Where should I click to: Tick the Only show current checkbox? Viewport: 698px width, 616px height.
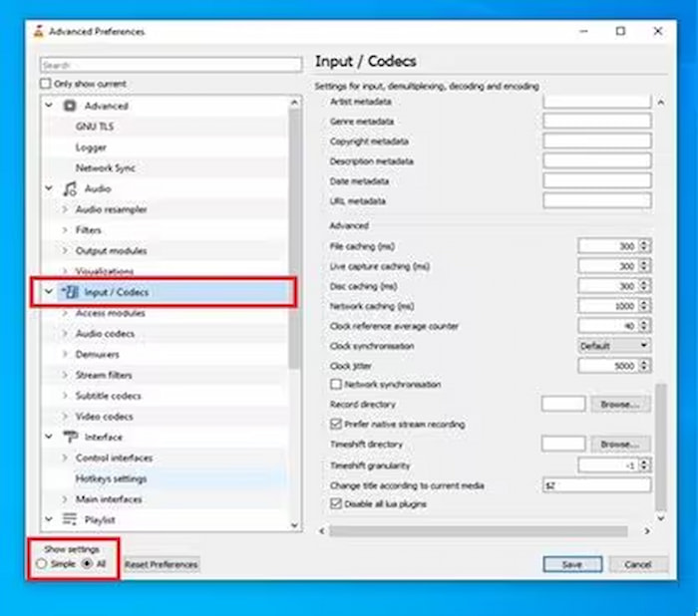point(45,85)
